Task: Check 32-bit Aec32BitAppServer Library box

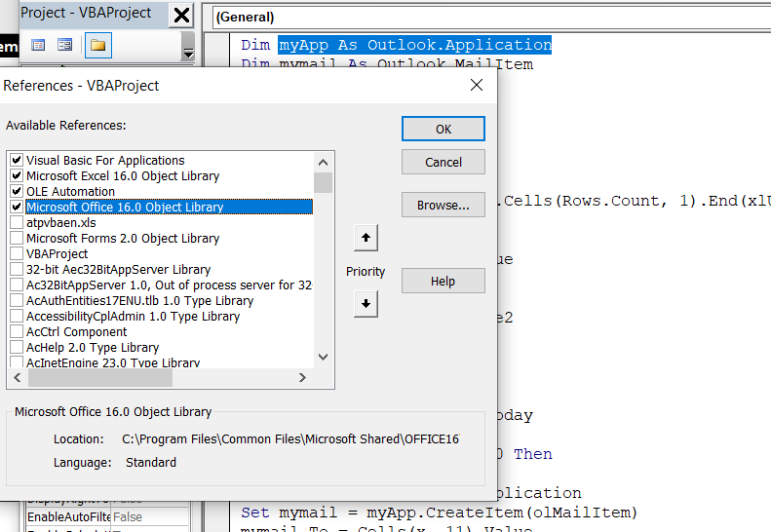Action: click(17, 270)
